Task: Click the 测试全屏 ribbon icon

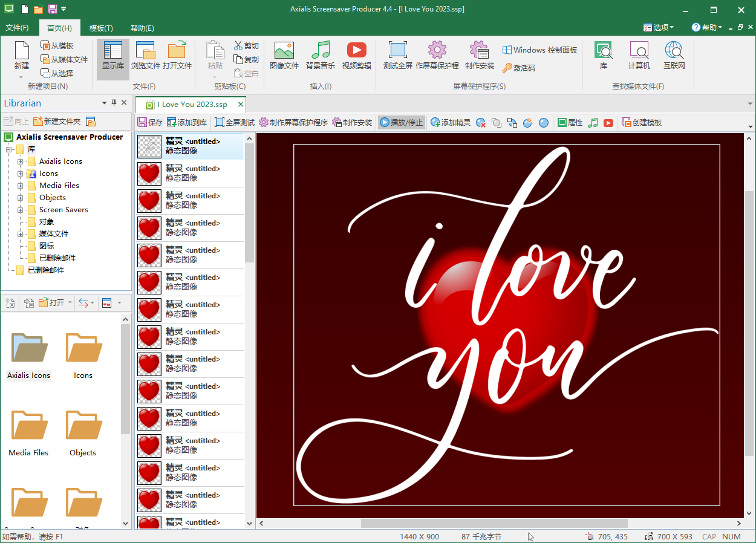Action: click(x=398, y=56)
